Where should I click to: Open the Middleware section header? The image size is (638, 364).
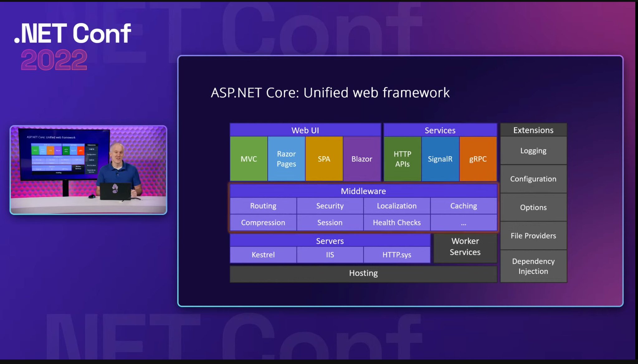click(x=363, y=191)
